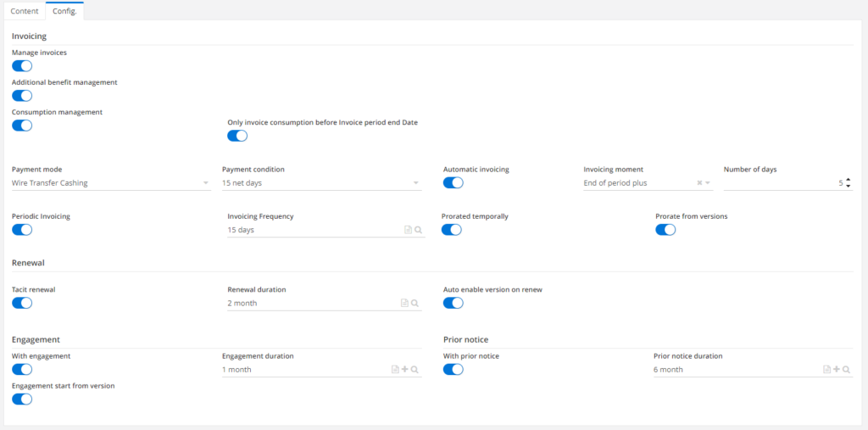Disable the Automatic invoicing switch
This screenshot has width=868, height=430.
click(x=453, y=183)
